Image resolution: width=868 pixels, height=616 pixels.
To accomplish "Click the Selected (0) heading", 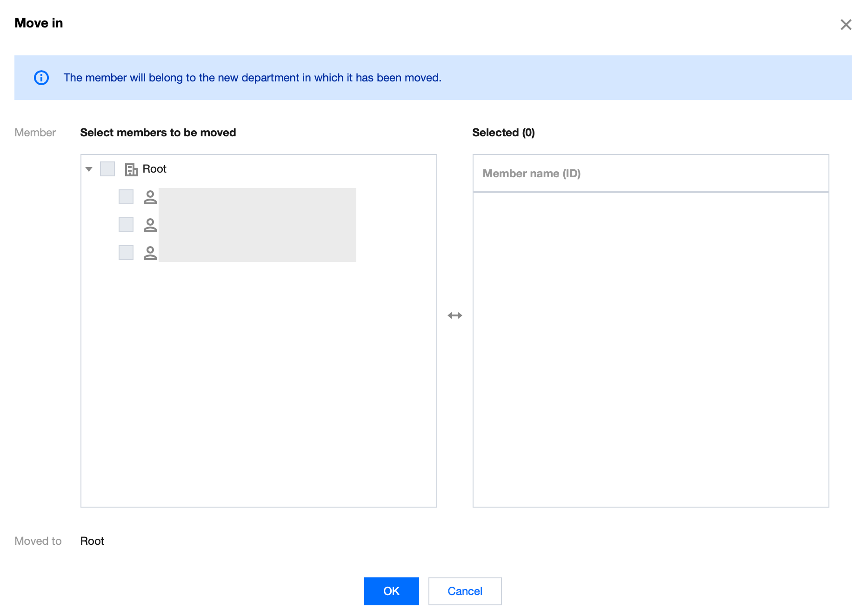I will pyautogui.click(x=503, y=133).
